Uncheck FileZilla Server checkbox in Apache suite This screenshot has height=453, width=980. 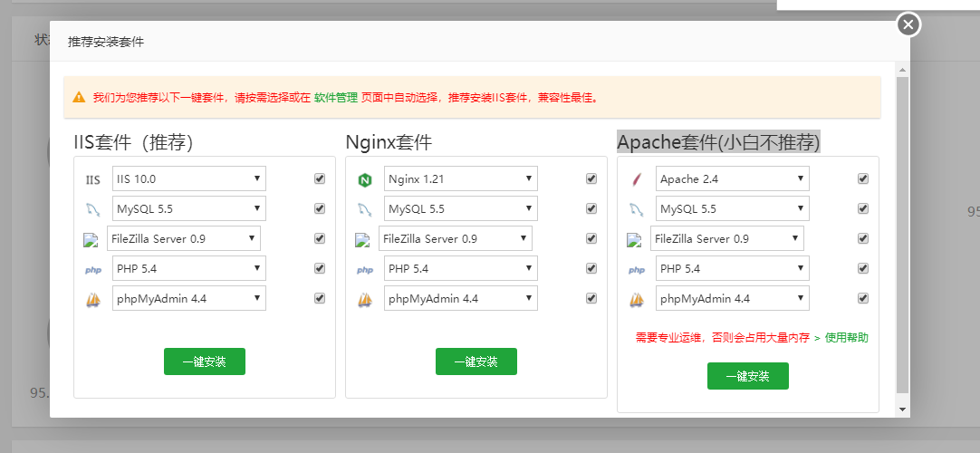(863, 238)
